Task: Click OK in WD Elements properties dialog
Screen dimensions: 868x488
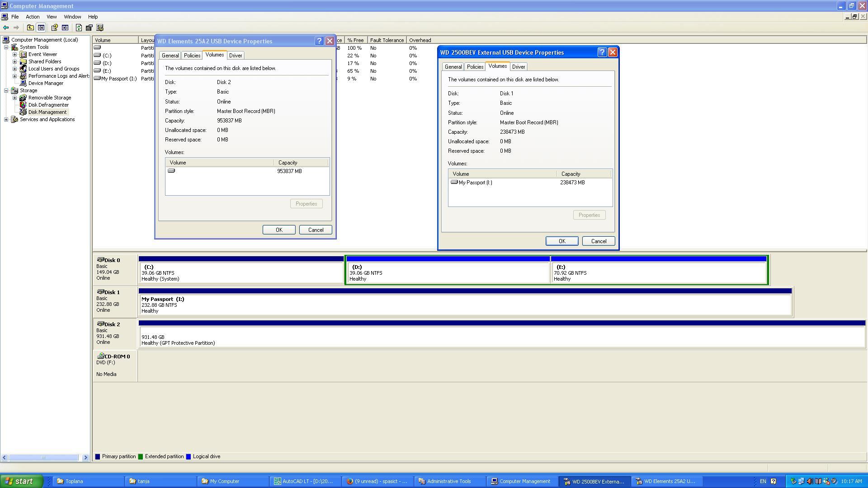Action: pos(279,230)
